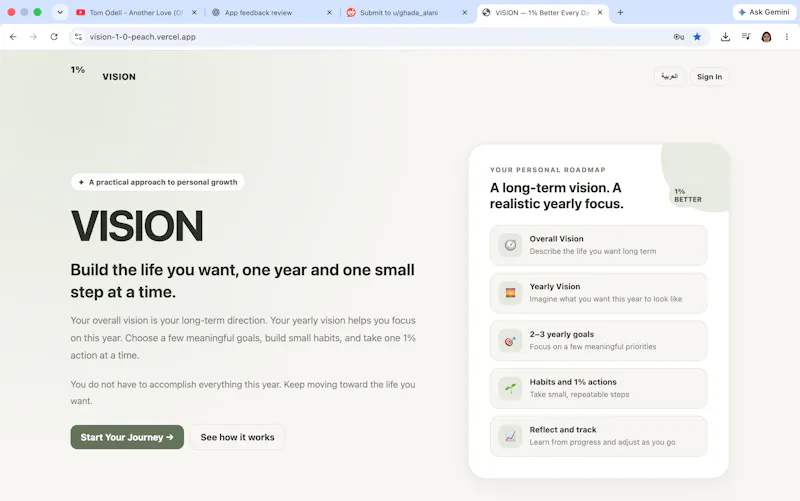This screenshot has height=501, width=800.
Task: Close the VISION tab
Action: point(600,12)
